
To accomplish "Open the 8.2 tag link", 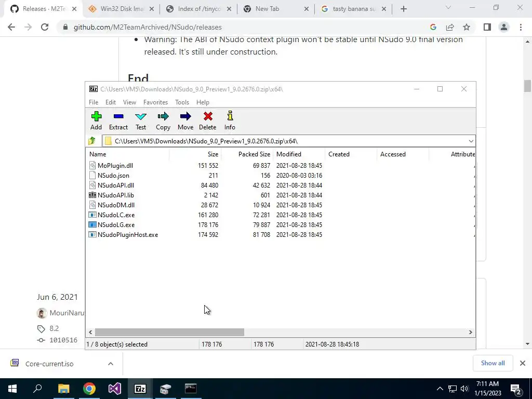I will coord(54,328).
